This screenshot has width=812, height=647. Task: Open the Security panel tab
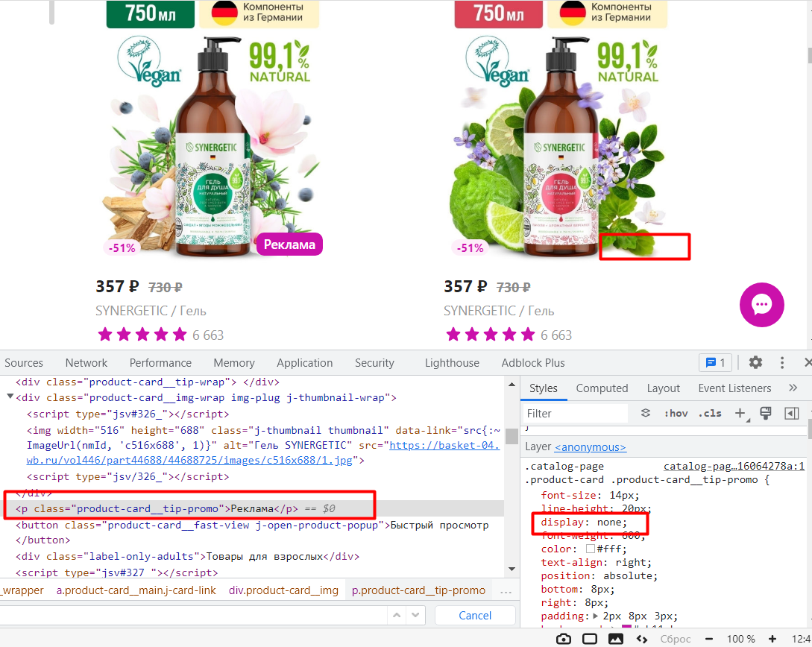click(374, 363)
